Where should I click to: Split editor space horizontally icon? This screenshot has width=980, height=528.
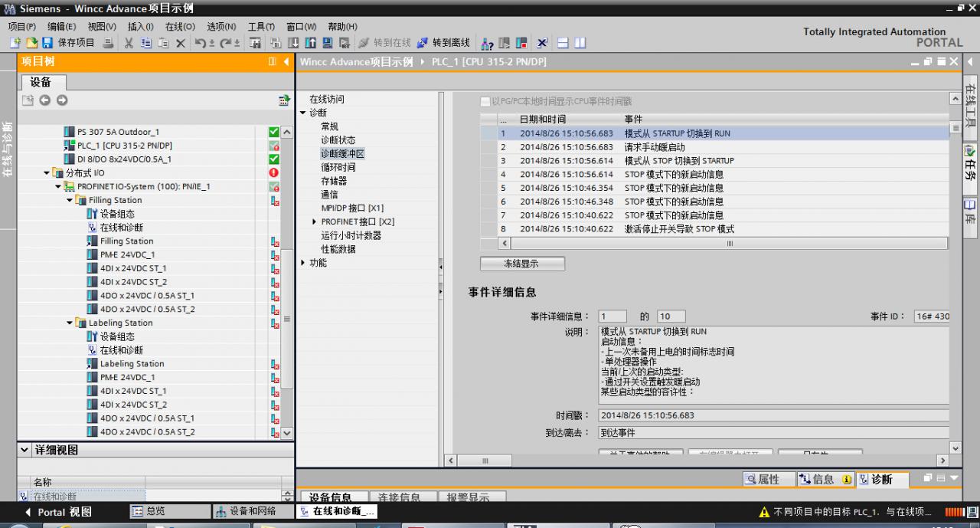[x=563, y=43]
